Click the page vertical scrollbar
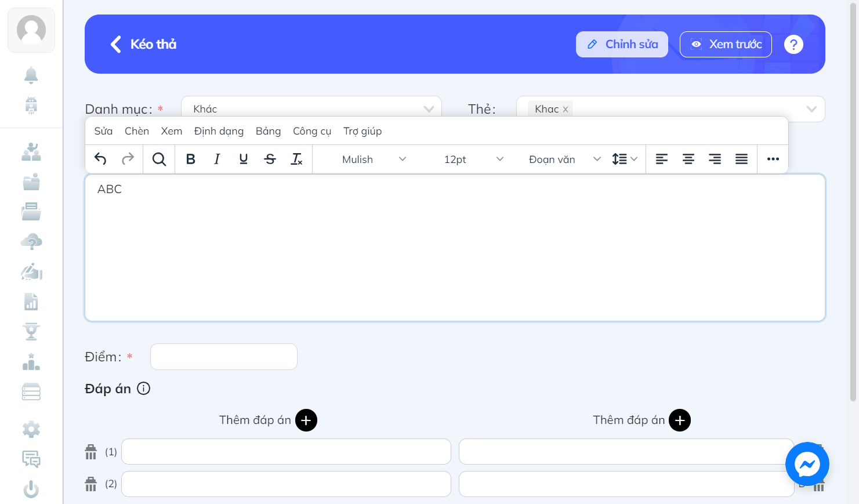Viewport: 859px width, 504px height. [x=853, y=201]
